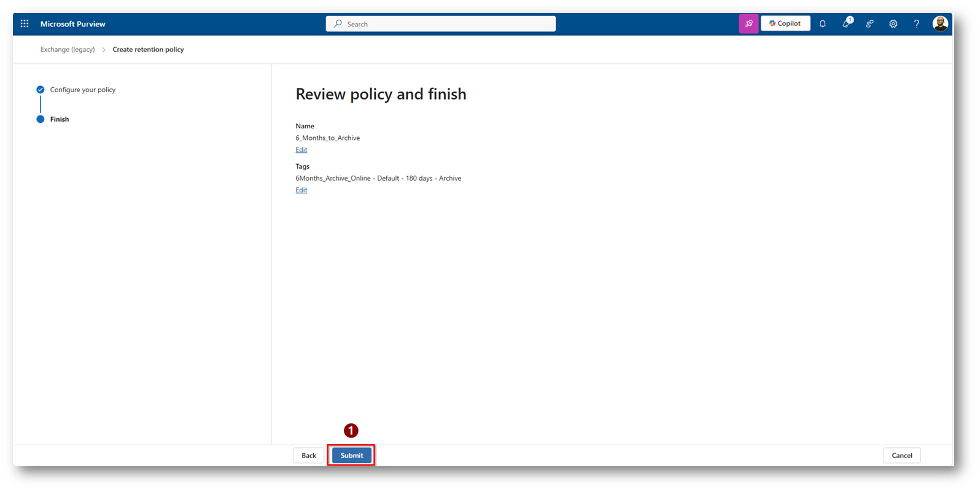Open the settings gear

[893, 24]
